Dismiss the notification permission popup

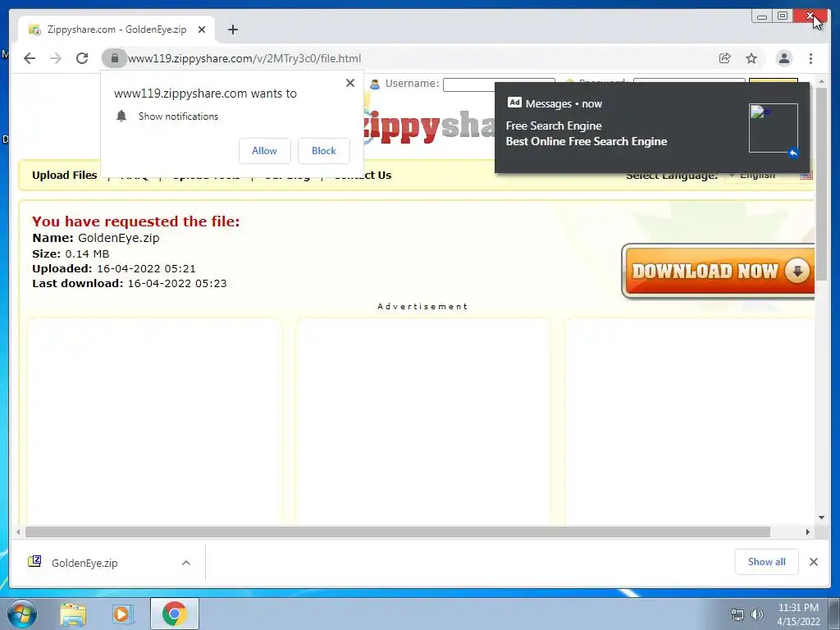pyautogui.click(x=349, y=83)
